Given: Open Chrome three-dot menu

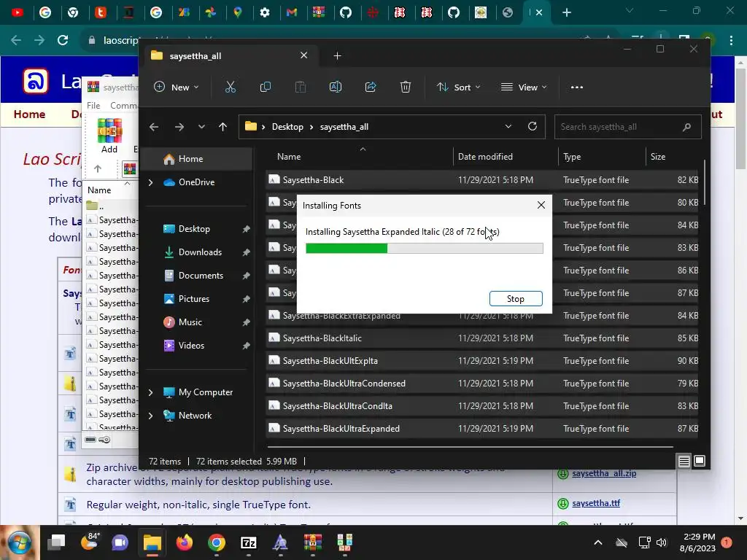Looking at the screenshot, I should (731, 41).
